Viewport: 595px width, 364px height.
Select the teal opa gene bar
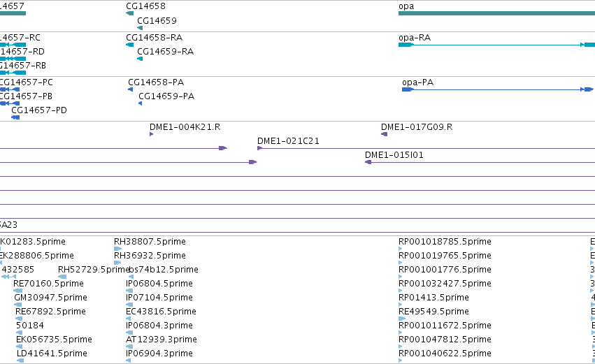coord(496,13)
